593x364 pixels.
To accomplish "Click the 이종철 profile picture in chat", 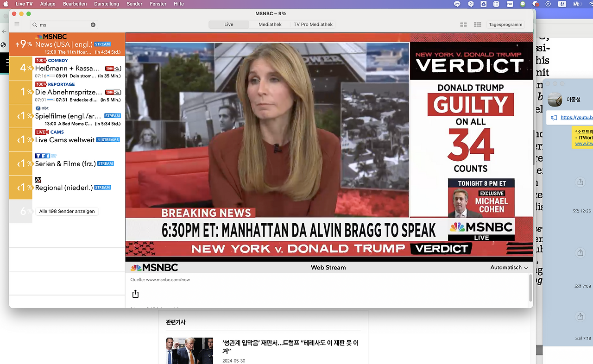I will click(x=555, y=99).
